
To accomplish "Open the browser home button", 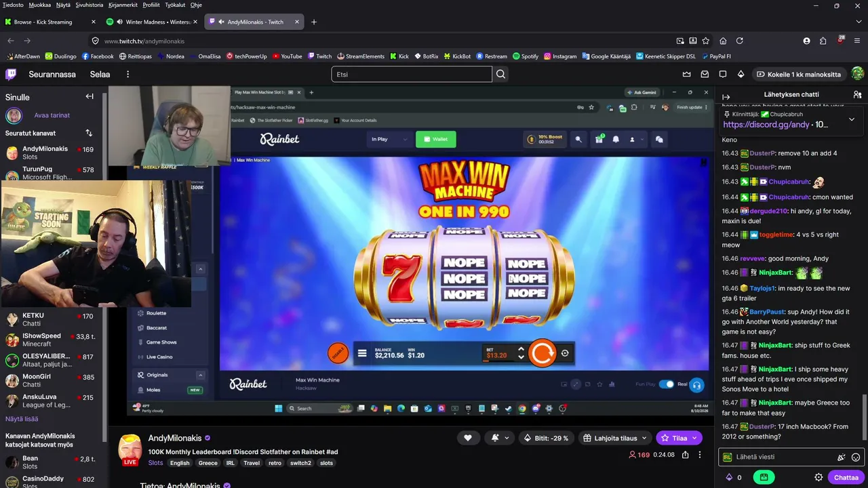I will pos(723,41).
